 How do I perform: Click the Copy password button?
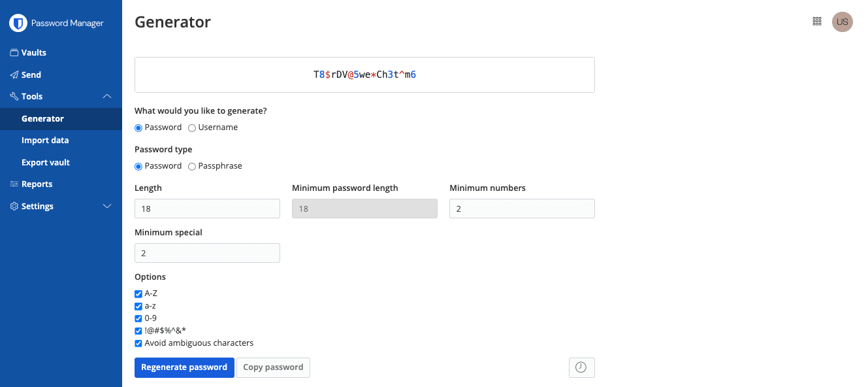point(273,367)
